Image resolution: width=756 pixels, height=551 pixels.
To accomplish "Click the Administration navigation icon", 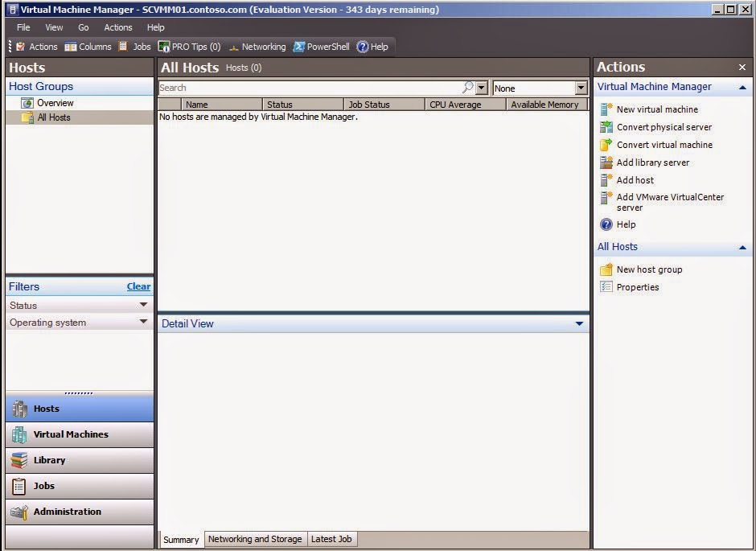I will 19,512.
